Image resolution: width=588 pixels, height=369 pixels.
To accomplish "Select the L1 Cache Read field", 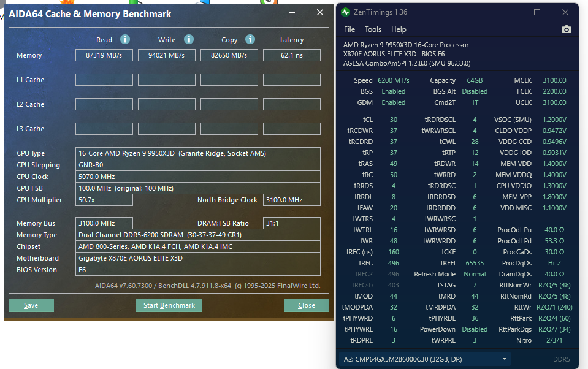I will click(x=104, y=80).
